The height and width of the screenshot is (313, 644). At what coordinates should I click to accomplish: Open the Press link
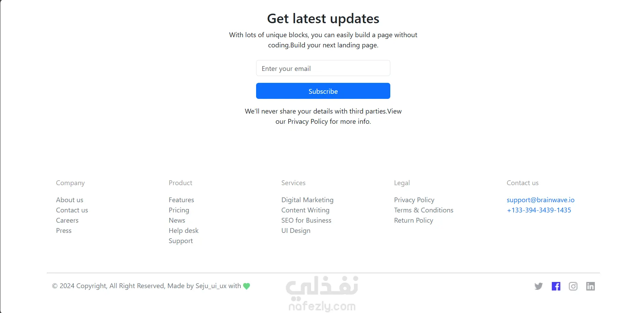click(x=64, y=230)
